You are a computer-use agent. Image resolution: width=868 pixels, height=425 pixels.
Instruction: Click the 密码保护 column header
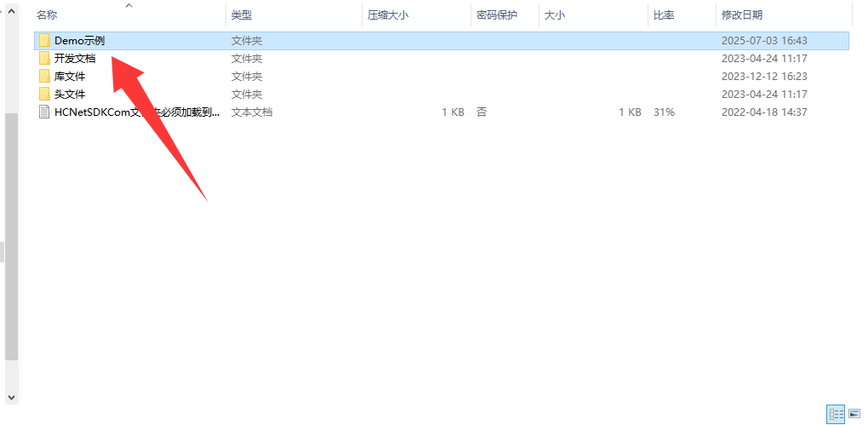click(x=496, y=15)
